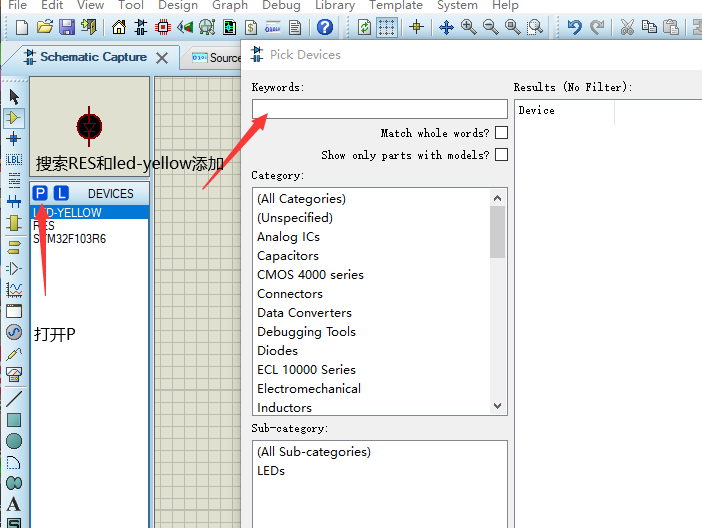Open the Design menu
Viewport: 702px width, 528px height.
coord(178,5)
